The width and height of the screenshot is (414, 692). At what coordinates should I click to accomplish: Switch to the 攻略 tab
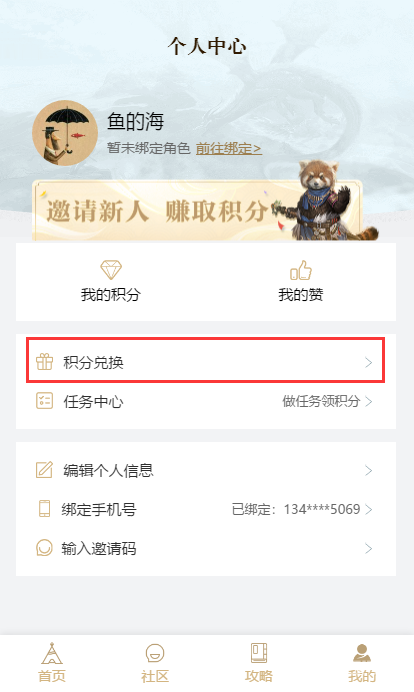pyautogui.click(x=259, y=662)
